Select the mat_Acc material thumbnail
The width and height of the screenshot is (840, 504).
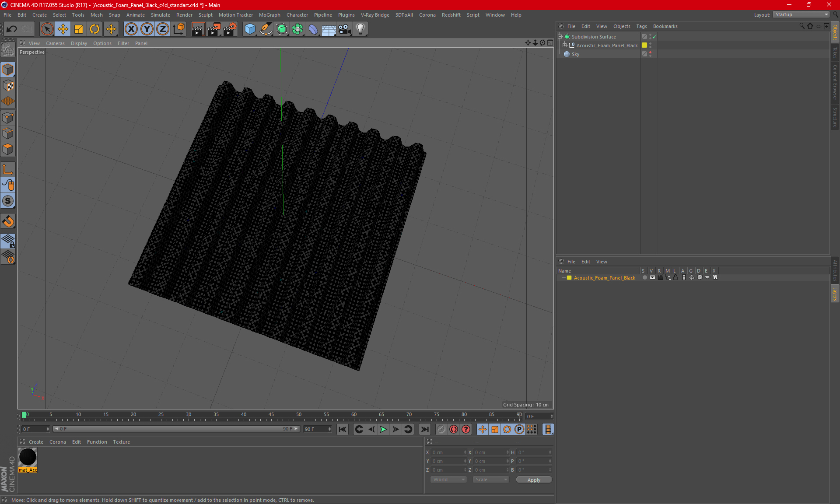(28, 457)
